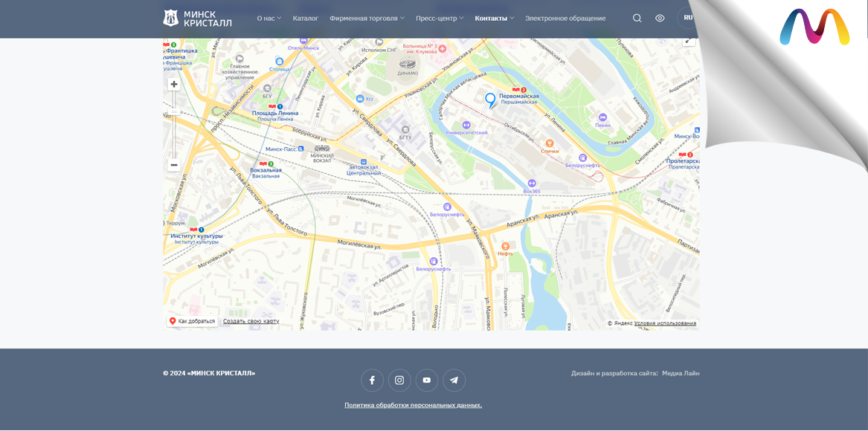Click the автовокзал Центральный marker

[364, 162]
